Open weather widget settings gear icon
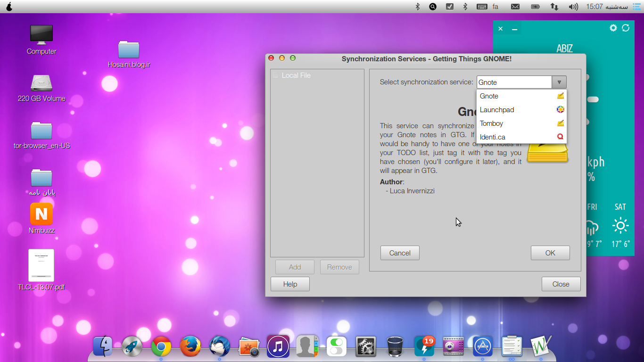 point(613,28)
